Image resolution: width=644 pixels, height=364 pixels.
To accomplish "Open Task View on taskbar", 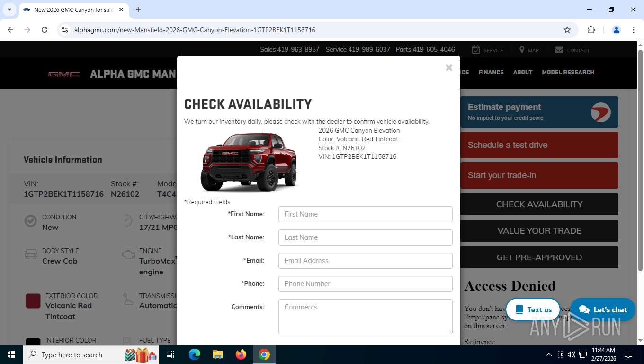I will [170, 355].
